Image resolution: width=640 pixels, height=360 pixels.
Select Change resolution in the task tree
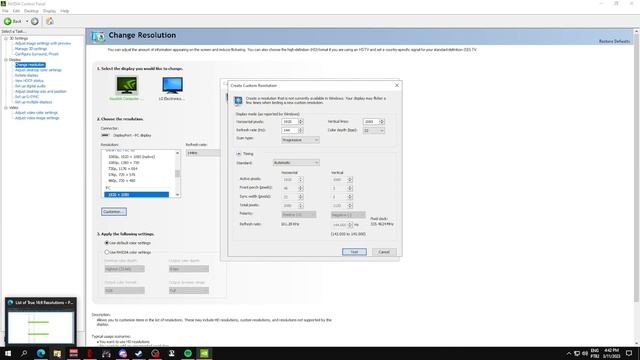30,65
